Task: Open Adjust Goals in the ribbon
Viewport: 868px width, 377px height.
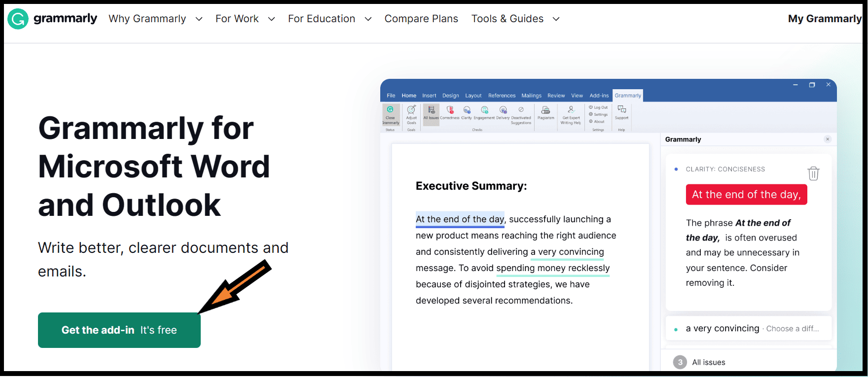Action: [x=411, y=115]
